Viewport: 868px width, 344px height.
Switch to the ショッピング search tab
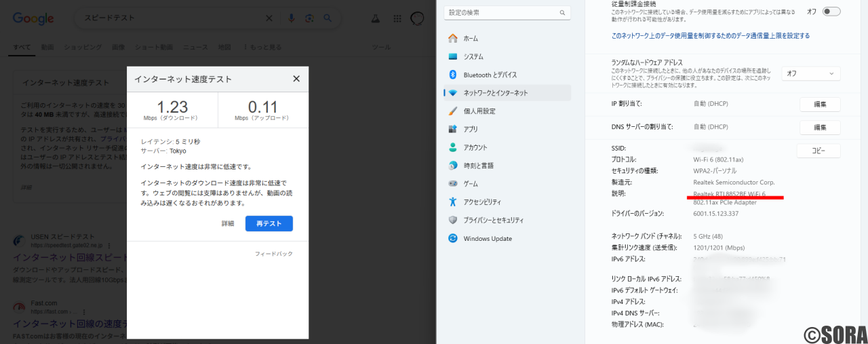[83, 47]
